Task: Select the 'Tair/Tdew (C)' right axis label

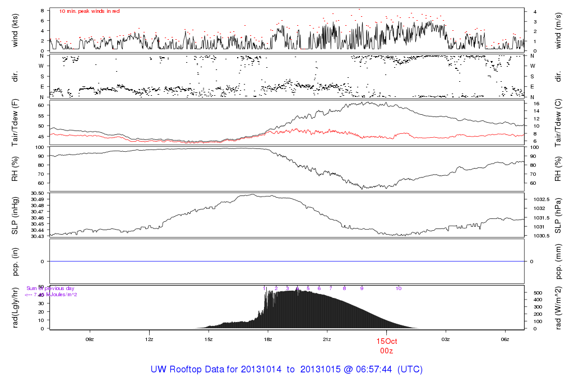Action: [x=559, y=122]
